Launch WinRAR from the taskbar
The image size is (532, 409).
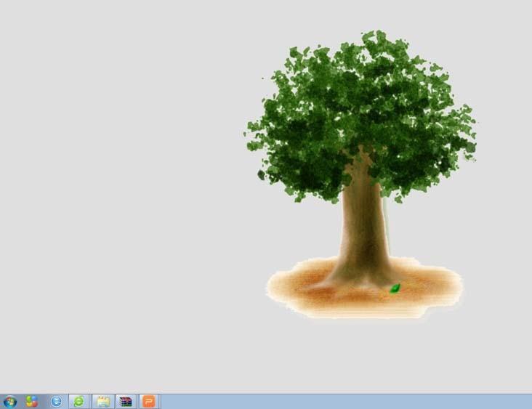click(x=126, y=401)
